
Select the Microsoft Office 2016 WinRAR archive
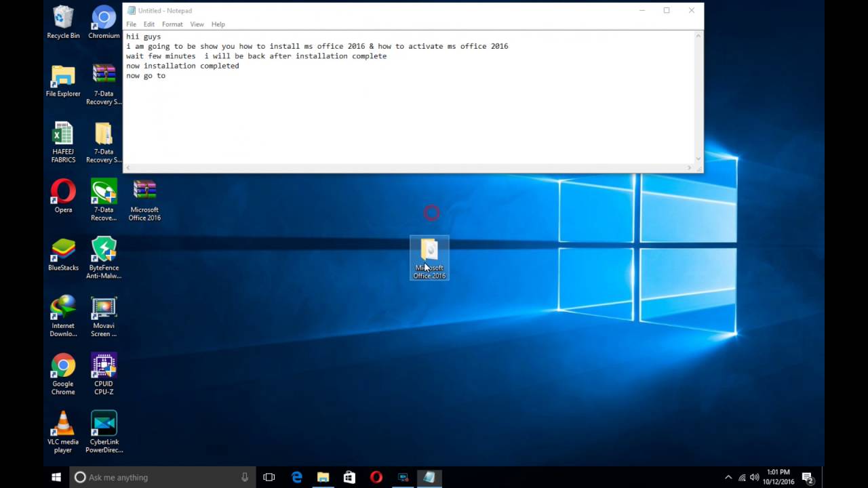tap(144, 201)
